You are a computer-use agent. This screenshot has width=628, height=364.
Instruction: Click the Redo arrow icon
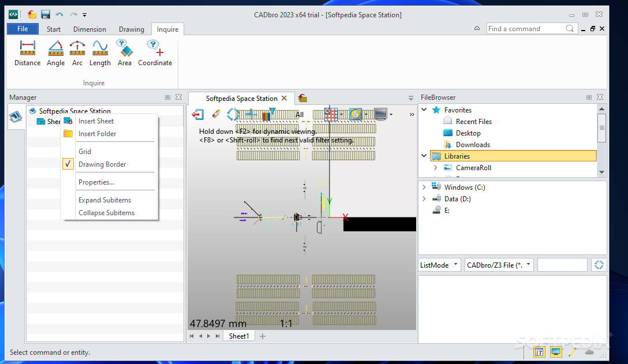[x=73, y=15]
